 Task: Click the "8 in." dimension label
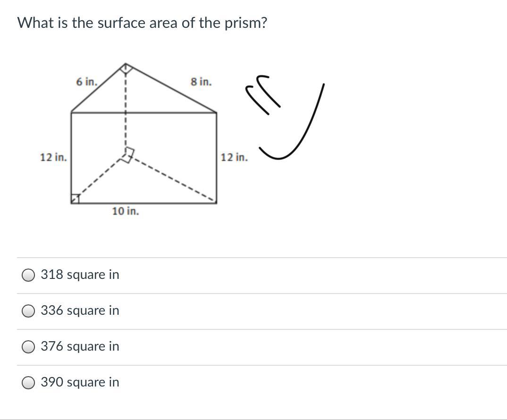pos(201,82)
